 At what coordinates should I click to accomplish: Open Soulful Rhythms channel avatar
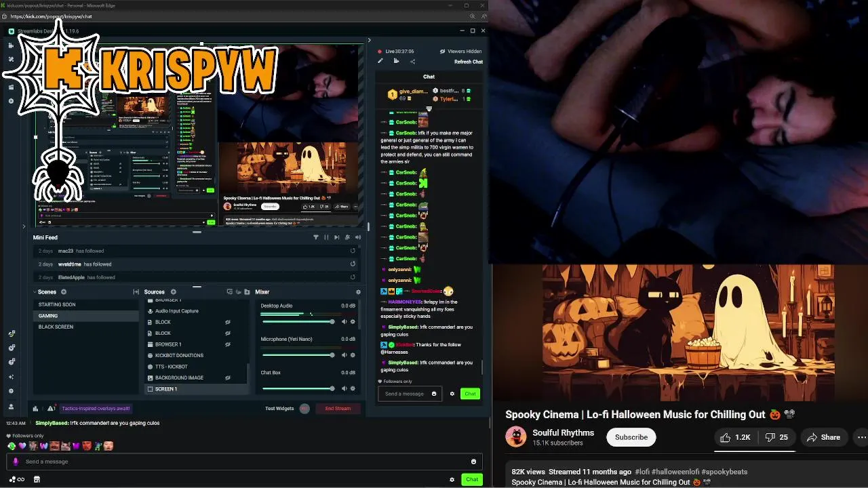pos(516,437)
